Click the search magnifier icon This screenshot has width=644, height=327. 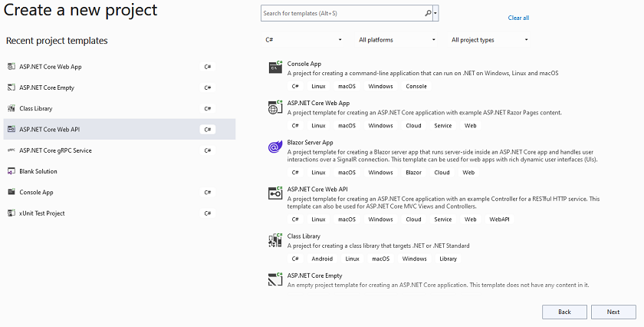click(428, 13)
